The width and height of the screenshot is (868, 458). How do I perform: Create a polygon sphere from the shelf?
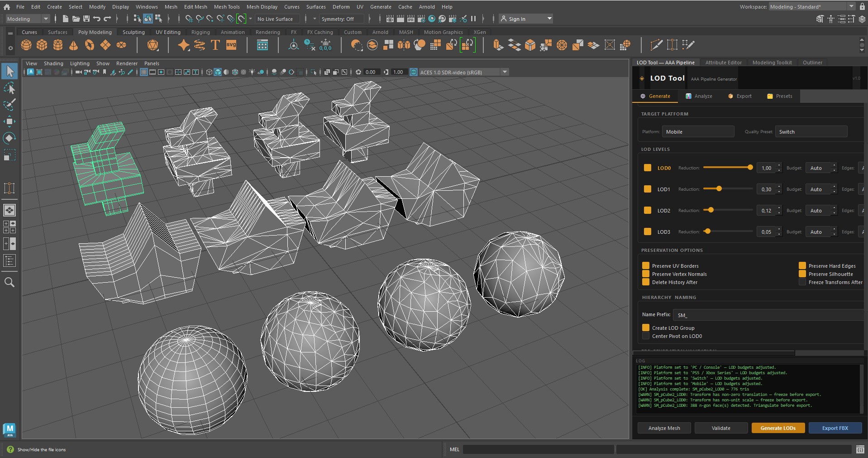click(x=26, y=45)
